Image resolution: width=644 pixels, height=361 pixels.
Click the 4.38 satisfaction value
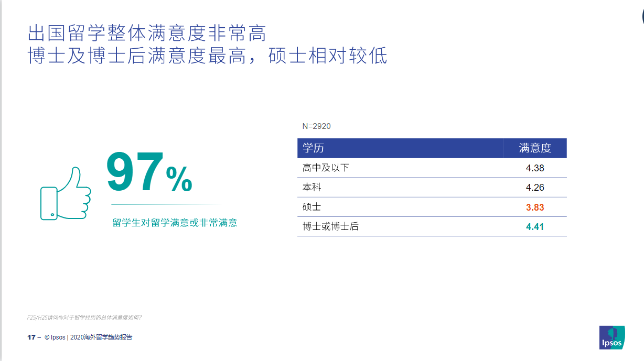[x=535, y=168]
